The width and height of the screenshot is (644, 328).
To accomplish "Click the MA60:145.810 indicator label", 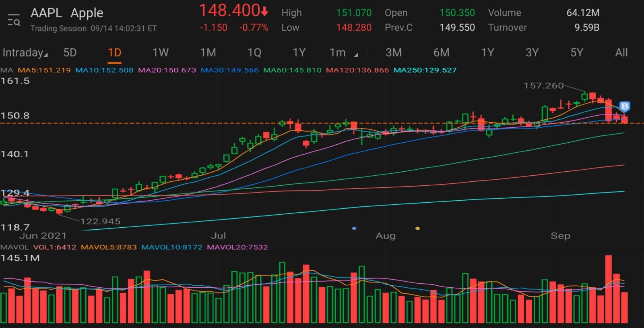I will tap(292, 70).
